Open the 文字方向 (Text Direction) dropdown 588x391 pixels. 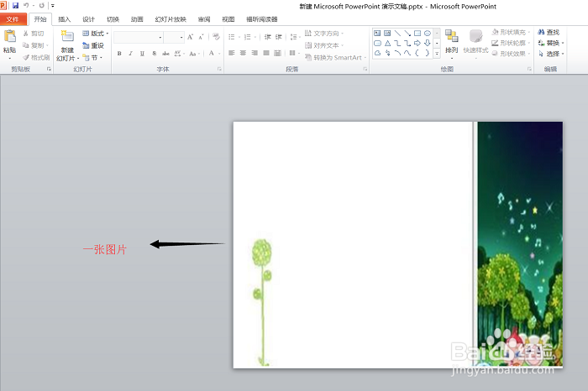tap(324, 34)
